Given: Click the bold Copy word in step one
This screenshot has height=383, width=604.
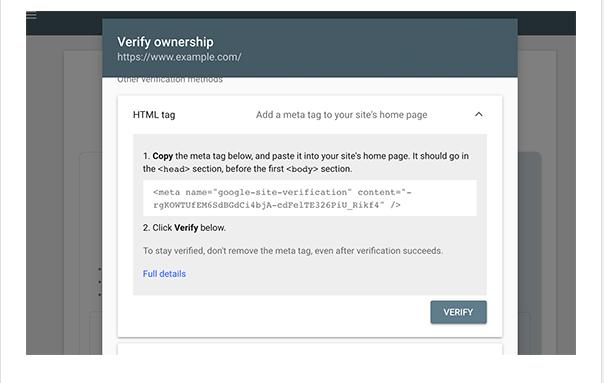Looking at the screenshot, I should [x=163, y=156].
